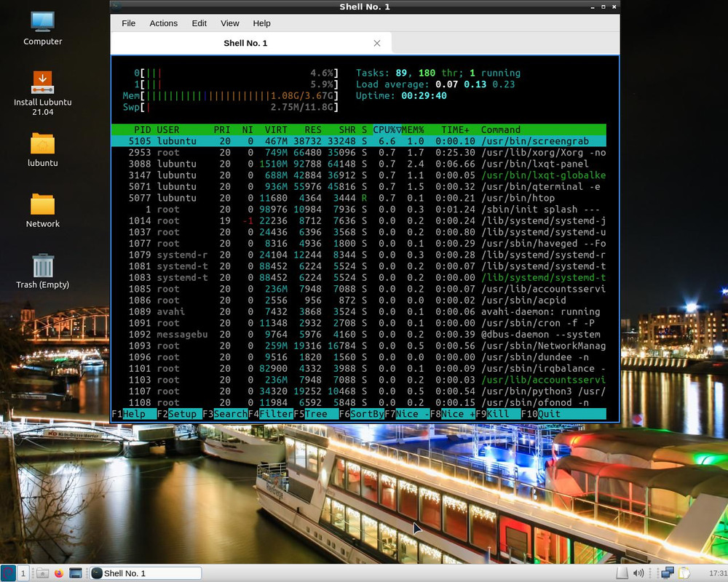Select the Shell No. 1 tab
Screen dimensions: 728x582
pos(251,43)
